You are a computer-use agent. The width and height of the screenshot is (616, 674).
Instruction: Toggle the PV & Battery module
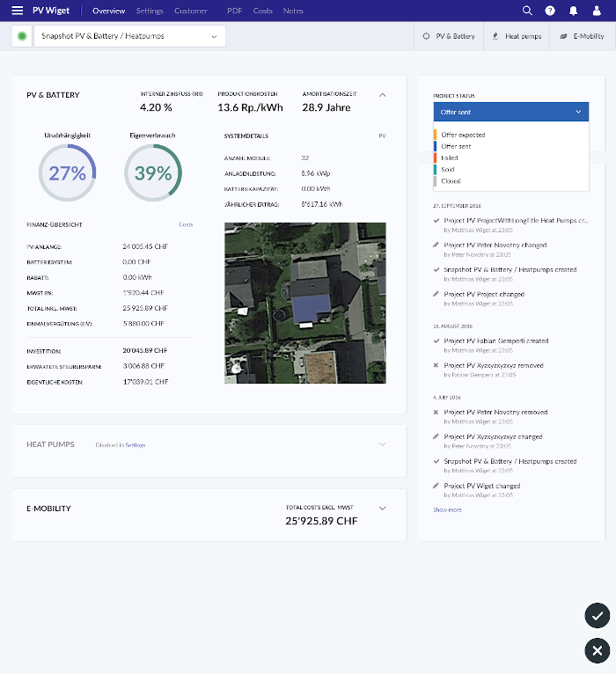tap(449, 36)
